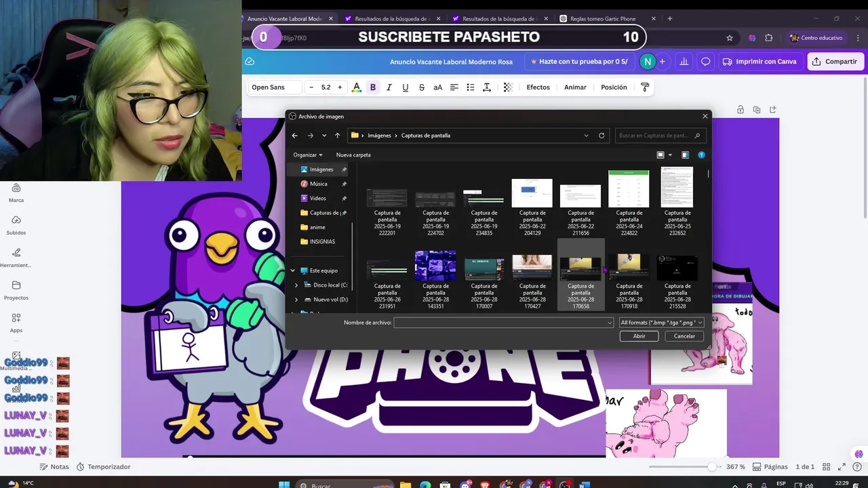
Task: Open the transparency checkerboard control
Action: click(508, 87)
